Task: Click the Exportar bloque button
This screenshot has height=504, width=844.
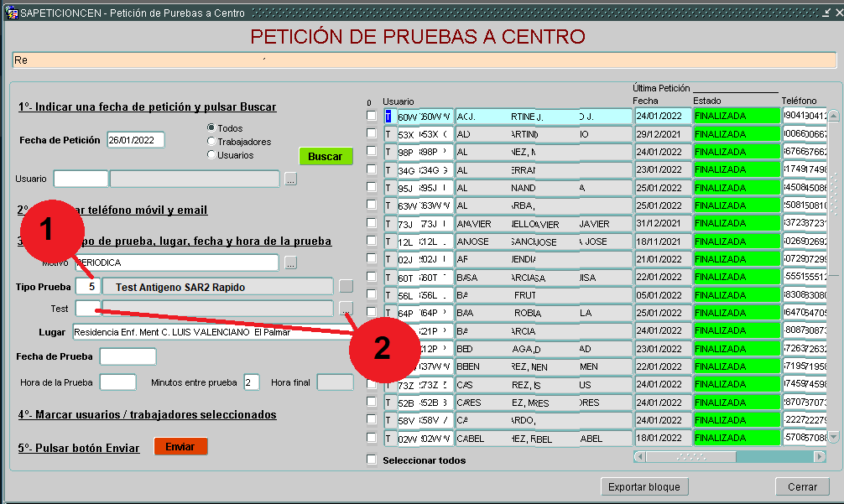Action: [x=644, y=487]
